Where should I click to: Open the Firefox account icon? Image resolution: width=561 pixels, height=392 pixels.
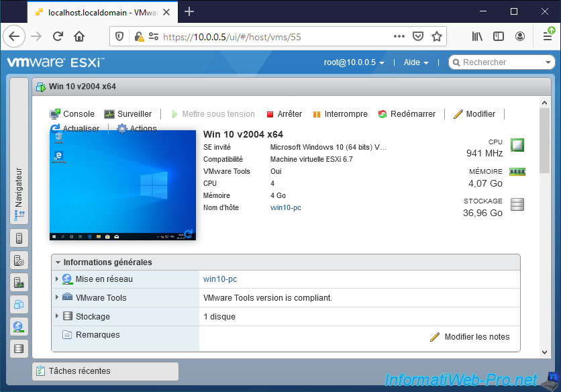(520, 36)
